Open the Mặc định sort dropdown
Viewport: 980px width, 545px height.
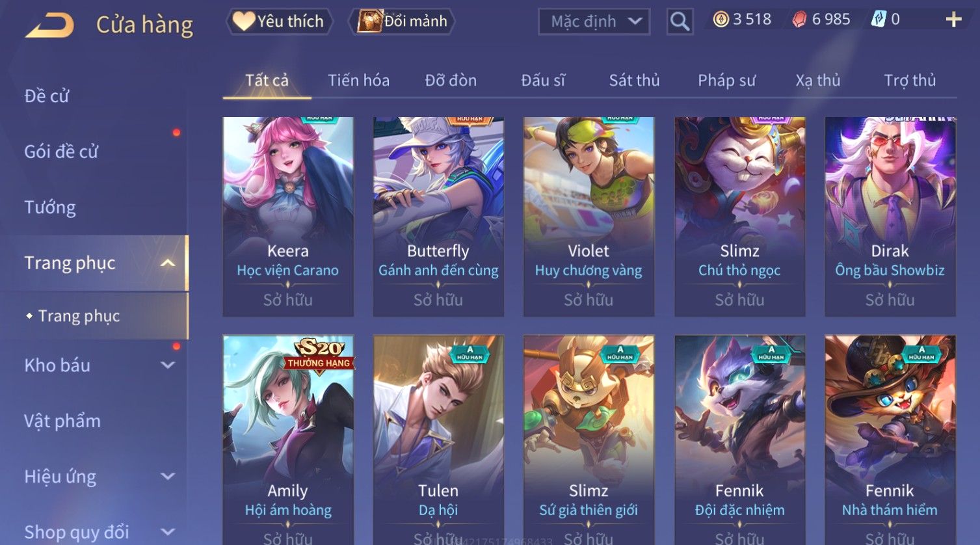coord(594,21)
